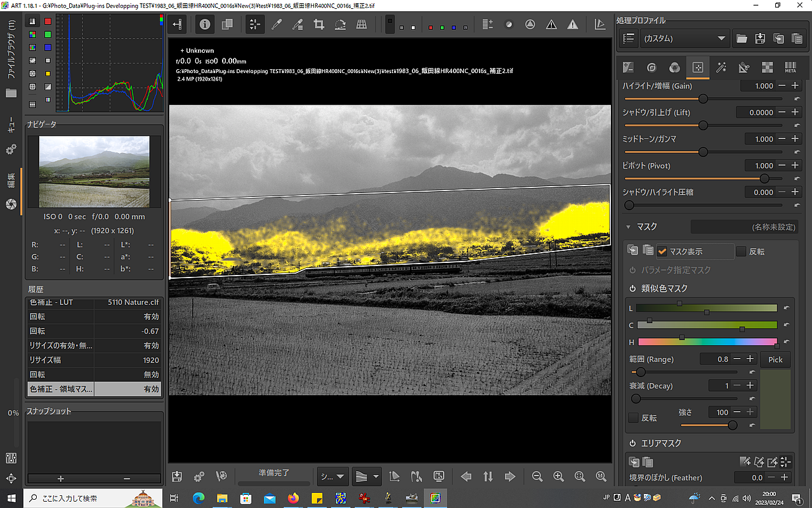Uncheck the マスク表示 checkbox
Viewport: 812px width, 508px height.
click(x=662, y=251)
